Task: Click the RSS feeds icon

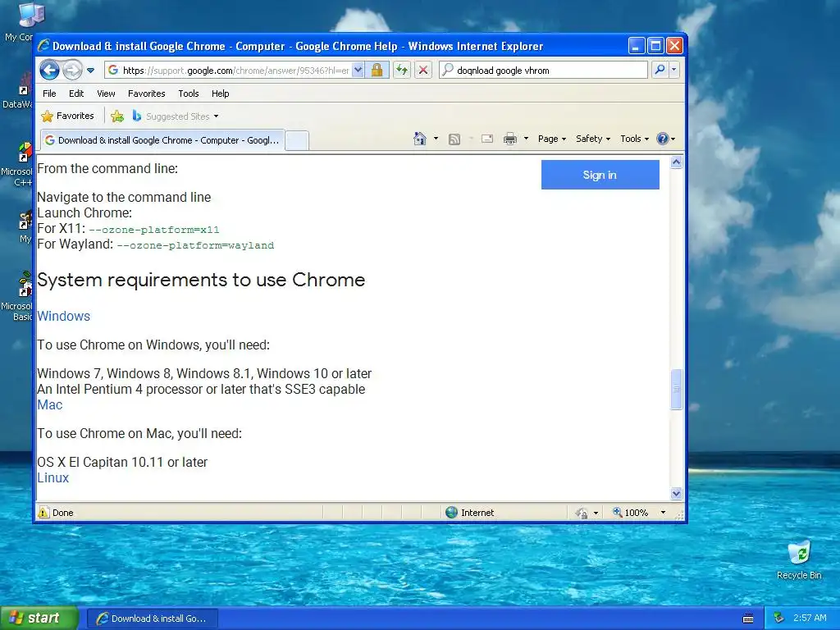Action: tap(454, 139)
